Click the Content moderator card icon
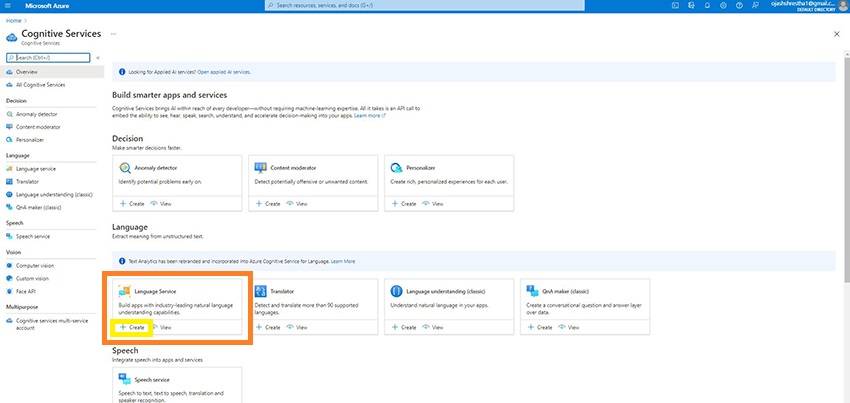Viewport: 850px width, 403px height. 261,168
